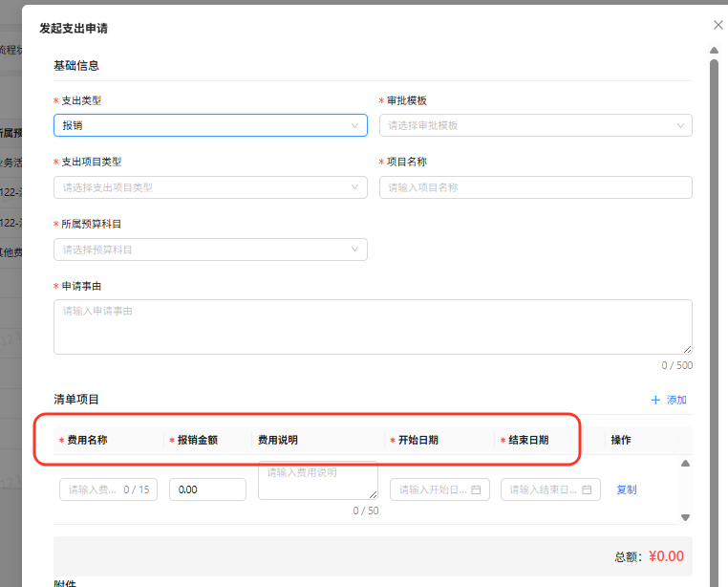Click the 复制 link in 操作 column
Image resolution: width=728 pixels, height=587 pixels.
(627, 489)
